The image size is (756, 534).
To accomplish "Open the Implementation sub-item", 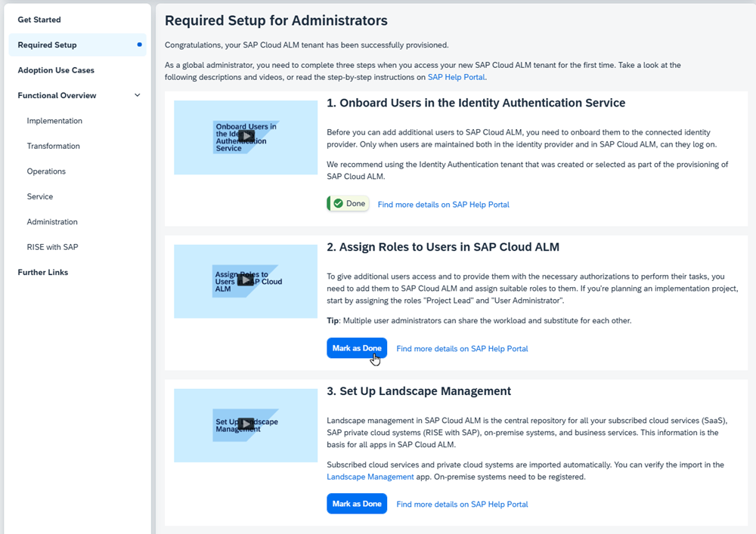I will point(54,121).
